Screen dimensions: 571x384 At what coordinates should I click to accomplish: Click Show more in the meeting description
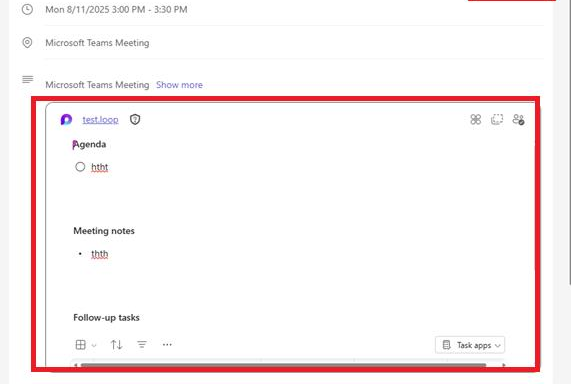pyautogui.click(x=179, y=85)
